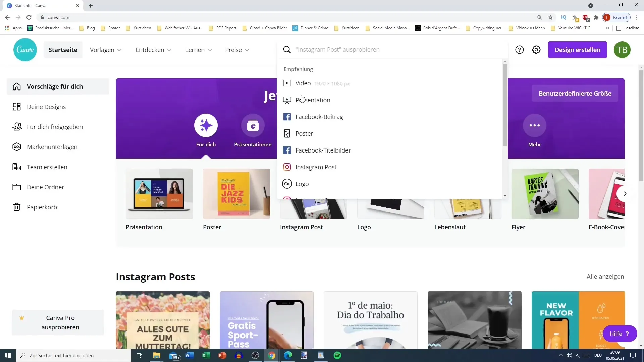Open the Lernen menu section
Viewport: 644px width, 362px height.
pyautogui.click(x=199, y=50)
